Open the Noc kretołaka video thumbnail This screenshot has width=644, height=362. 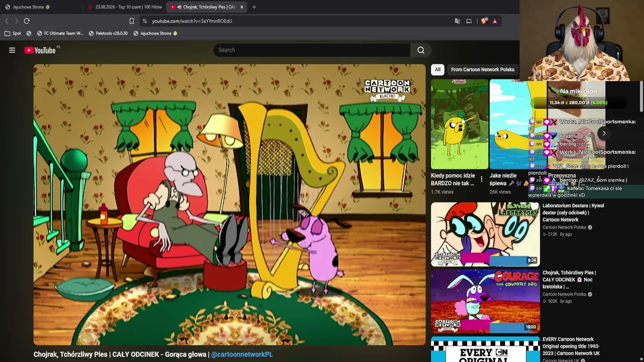point(485,301)
